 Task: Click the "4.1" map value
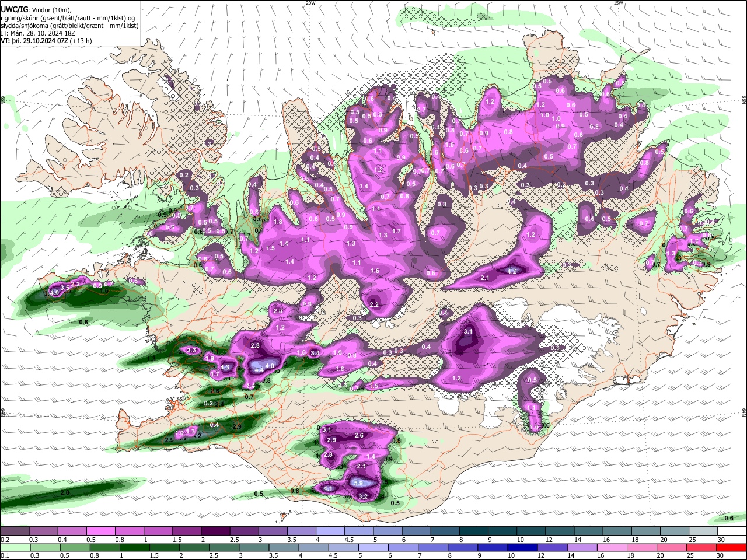(x=328, y=489)
